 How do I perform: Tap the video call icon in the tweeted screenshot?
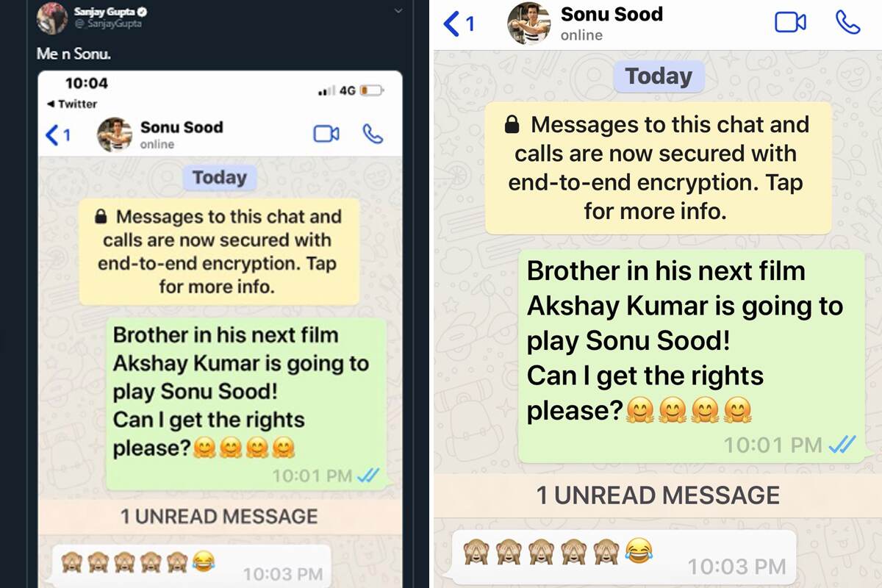tap(326, 134)
